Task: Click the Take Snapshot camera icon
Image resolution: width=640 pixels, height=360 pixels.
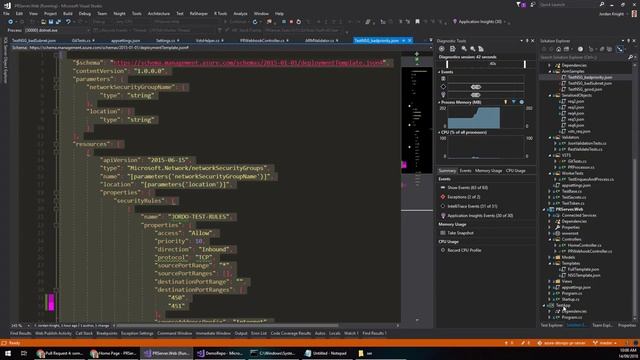Action: point(443,233)
